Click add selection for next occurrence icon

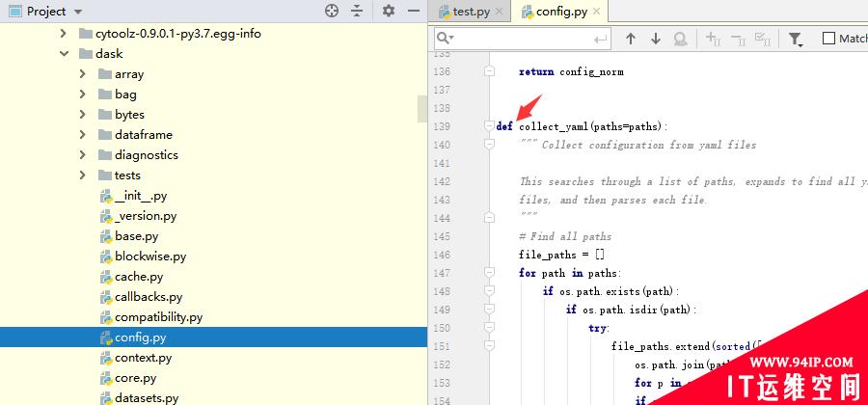click(x=713, y=39)
